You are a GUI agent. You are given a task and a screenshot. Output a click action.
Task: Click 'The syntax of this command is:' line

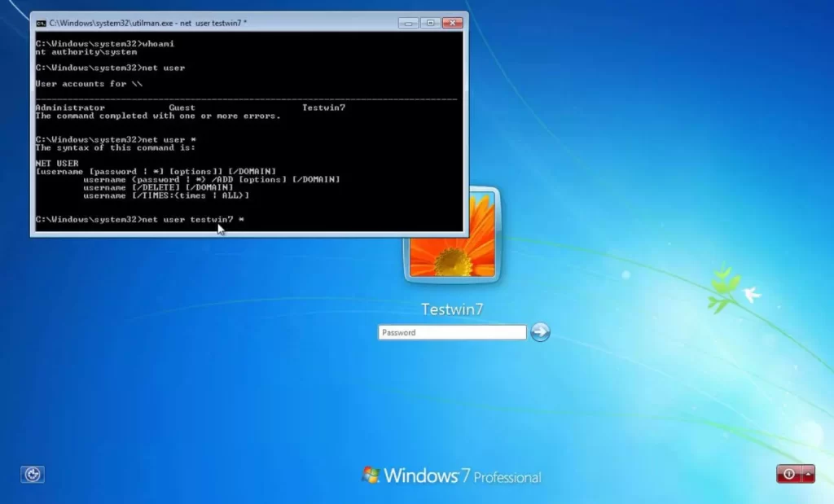tap(116, 147)
